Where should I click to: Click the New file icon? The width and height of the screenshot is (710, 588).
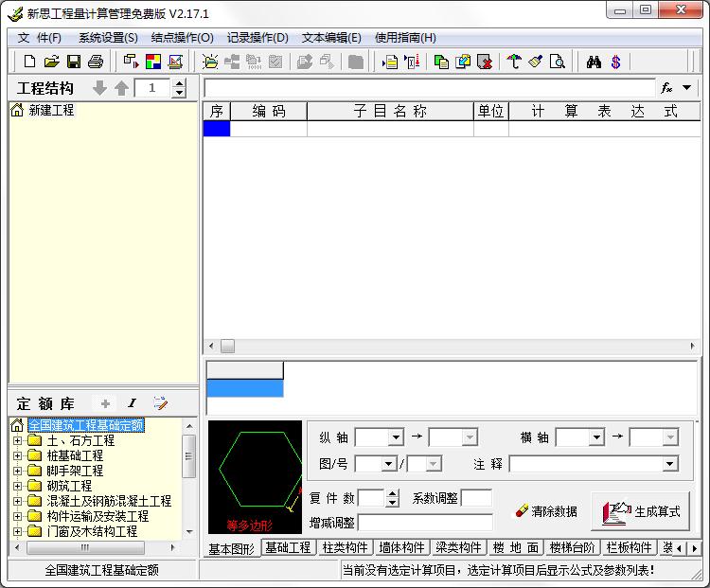pos(29,62)
